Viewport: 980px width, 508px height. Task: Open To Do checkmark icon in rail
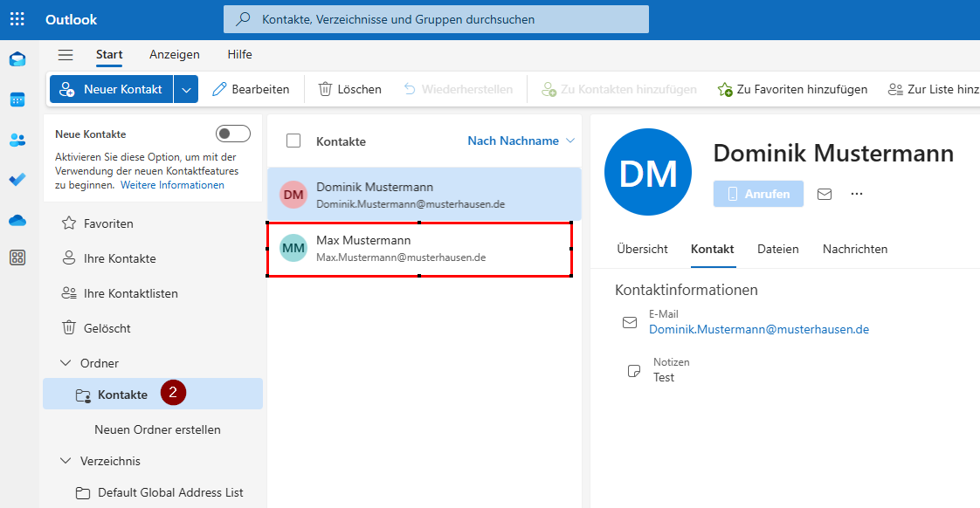click(17, 180)
